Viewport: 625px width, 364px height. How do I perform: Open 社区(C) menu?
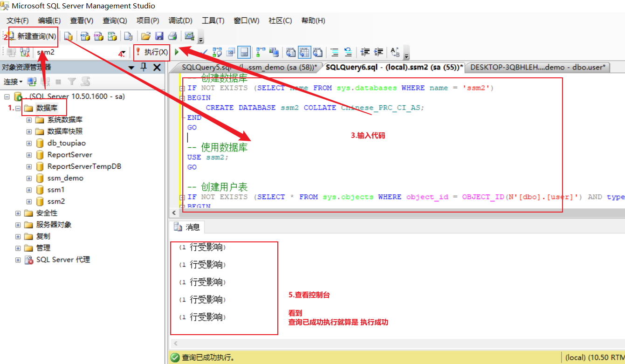pos(280,21)
